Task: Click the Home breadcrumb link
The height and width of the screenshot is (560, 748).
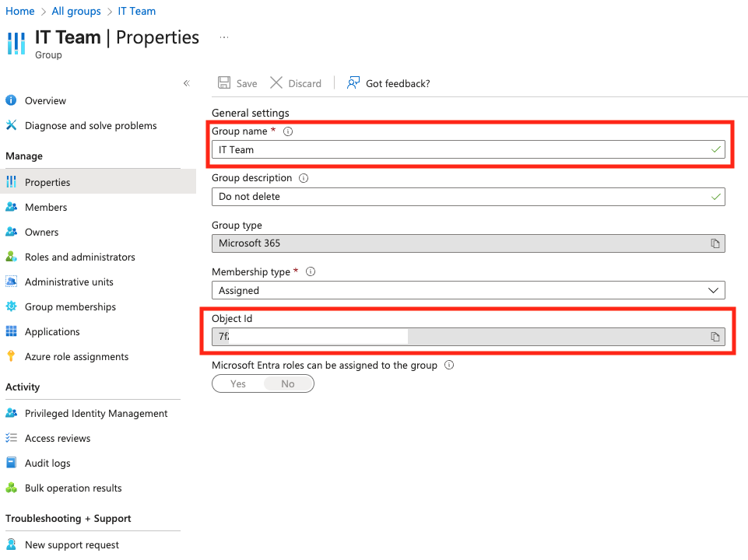Action: tap(20, 11)
